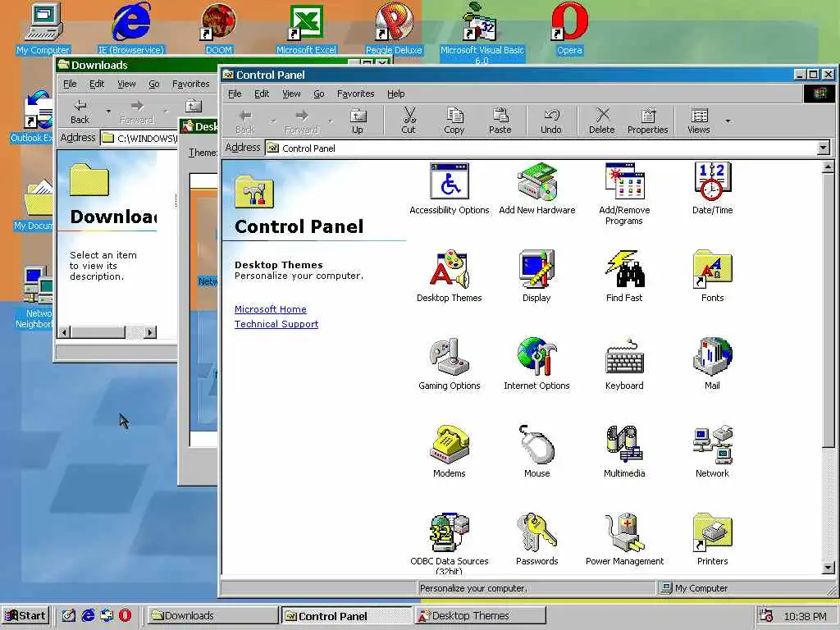The width and height of the screenshot is (840, 630).
Task: Click the Up toolbar button in Control Panel
Action: click(x=358, y=121)
